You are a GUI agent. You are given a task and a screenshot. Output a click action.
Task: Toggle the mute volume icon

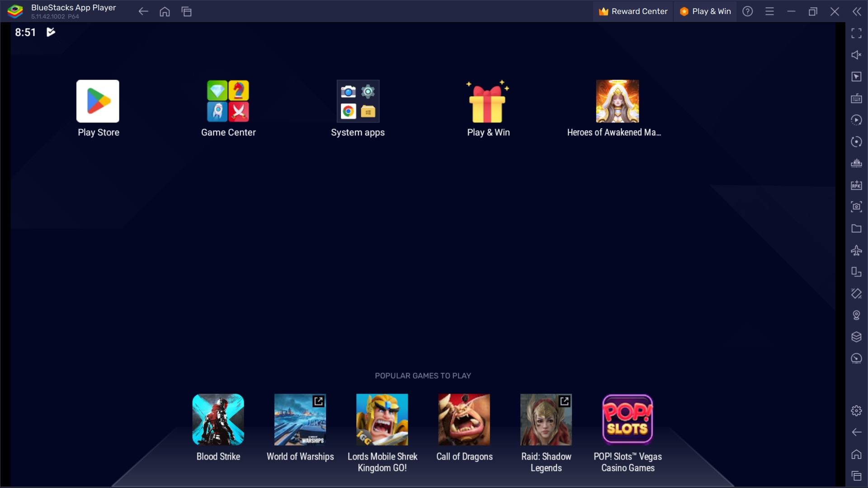point(856,55)
